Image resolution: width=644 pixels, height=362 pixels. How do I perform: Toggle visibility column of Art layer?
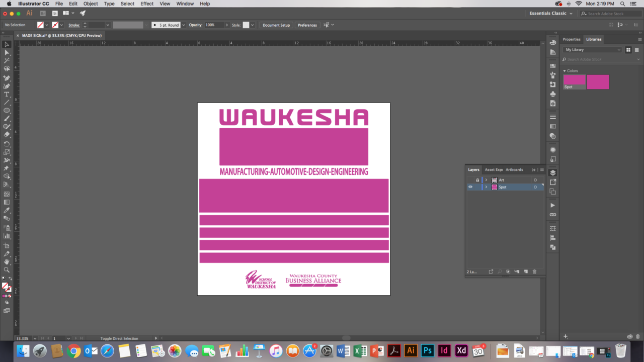tap(470, 180)
